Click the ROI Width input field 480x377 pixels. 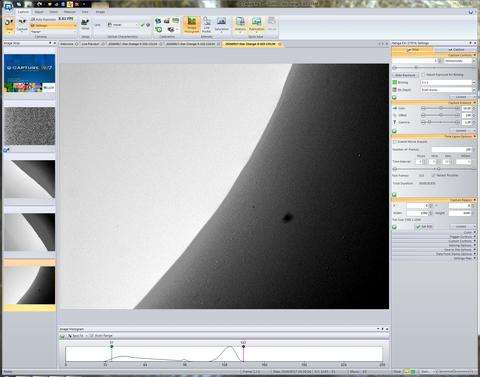(x=417, y=213)
